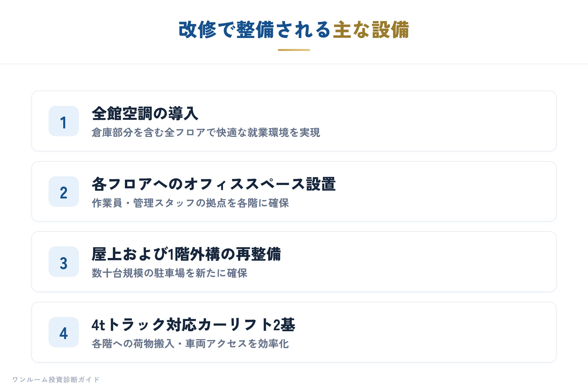Click the gold underline below the title
The height and width of the screenshot is (392, 588).
point(294,50)
